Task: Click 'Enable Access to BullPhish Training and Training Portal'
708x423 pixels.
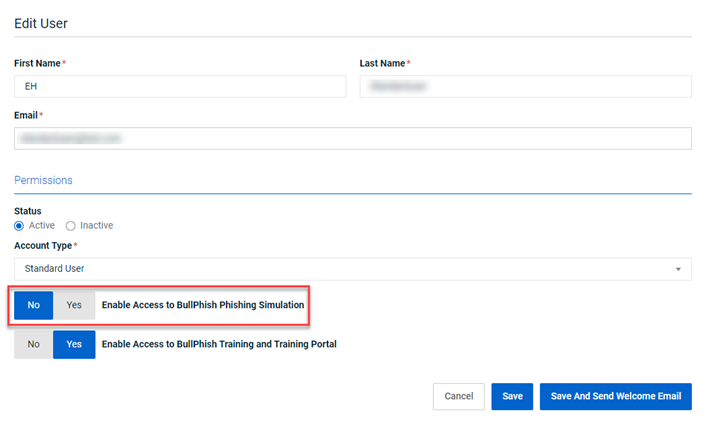Action: point(219,344)
